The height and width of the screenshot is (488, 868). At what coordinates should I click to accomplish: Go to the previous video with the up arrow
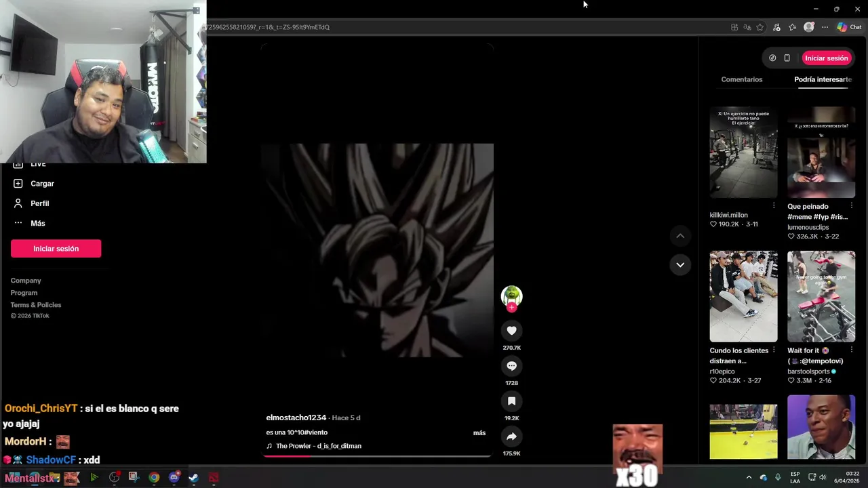(x=680, y=236)
